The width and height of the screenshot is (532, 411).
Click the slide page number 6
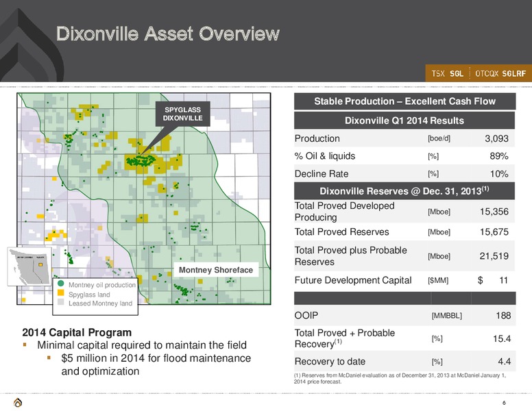504,403
